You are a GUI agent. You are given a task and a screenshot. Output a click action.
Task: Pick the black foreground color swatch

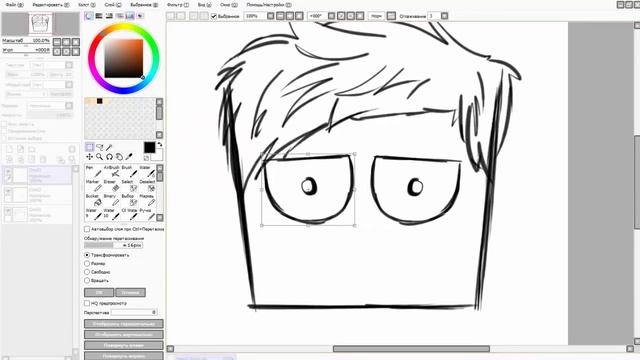[x=149, y=147]
